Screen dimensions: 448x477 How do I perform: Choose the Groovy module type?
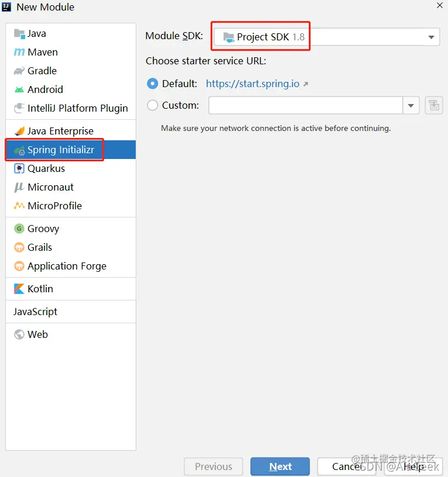pyautogui.click(x=71, y=229)
